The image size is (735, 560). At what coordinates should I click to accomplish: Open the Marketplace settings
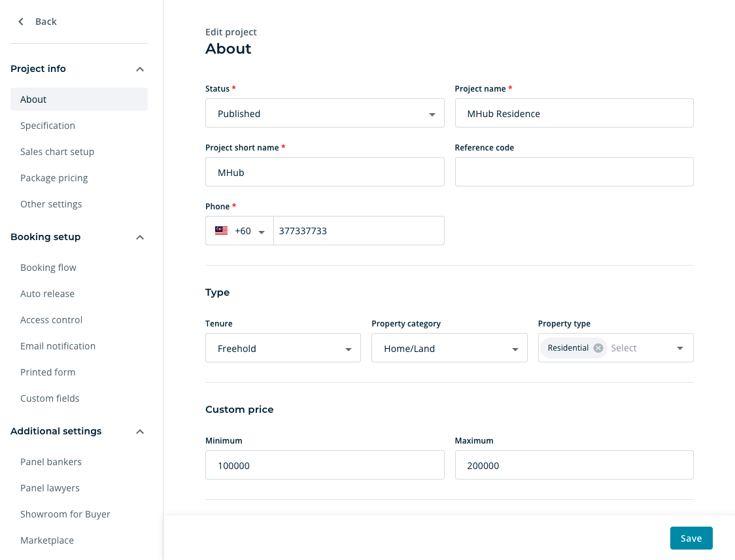click(47, 540)
